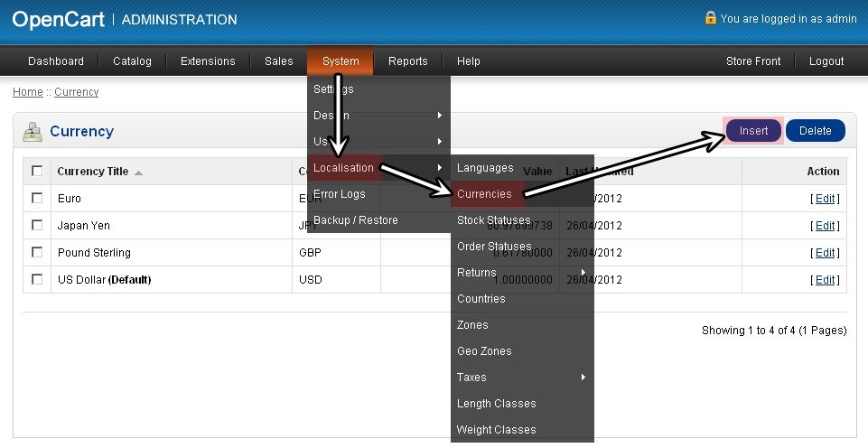The image size is (868, 448).
Task: Expand the Design submenu arrow
Action: pyautogui.click(x=440, y=116)
